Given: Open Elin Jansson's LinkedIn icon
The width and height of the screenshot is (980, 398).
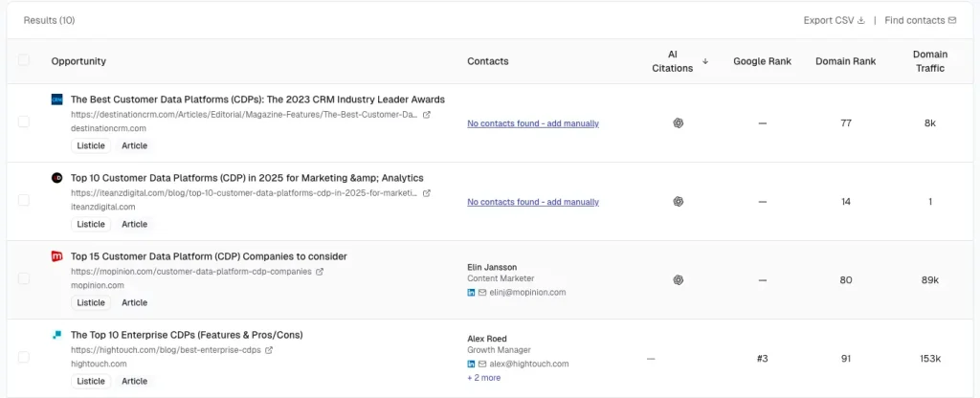Looking at the screenshot, I should [471, 293].
